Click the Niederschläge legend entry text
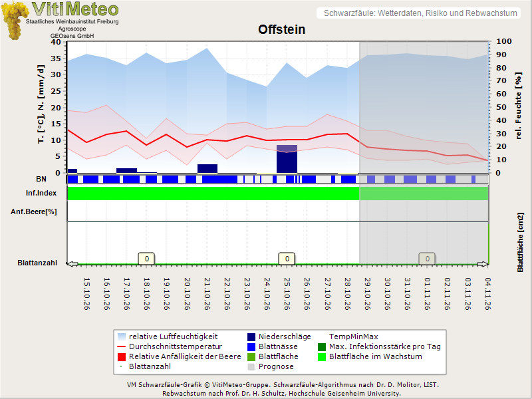 point(285,336)
